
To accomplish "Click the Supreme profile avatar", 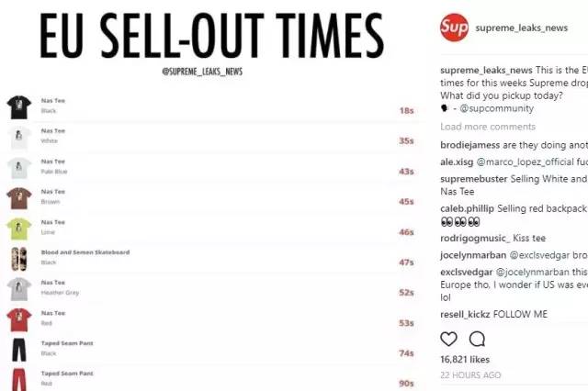I will (x=455, y=28).
